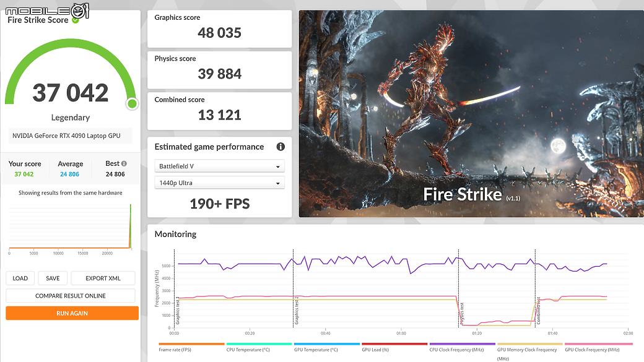644x362 pixels.
Task: Click 'Showing results from the same hardware' text
Action: click(x=70, y=192)
